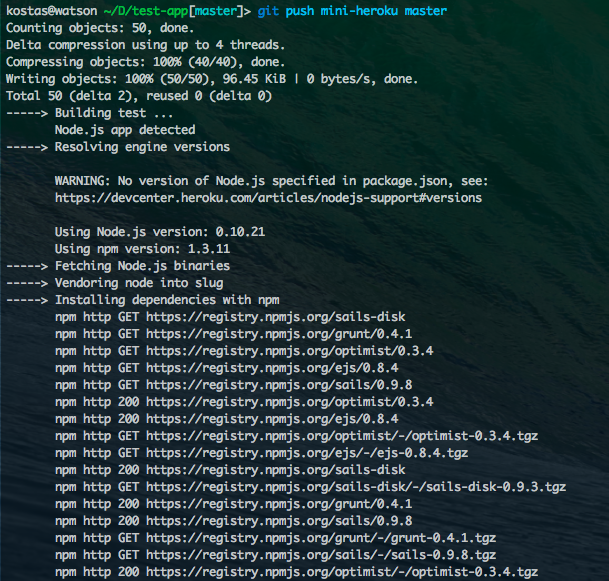This screenshot has height=581, width=609.
Task: Click the 'Node.js app detected' line
Action: pos(125,130)
